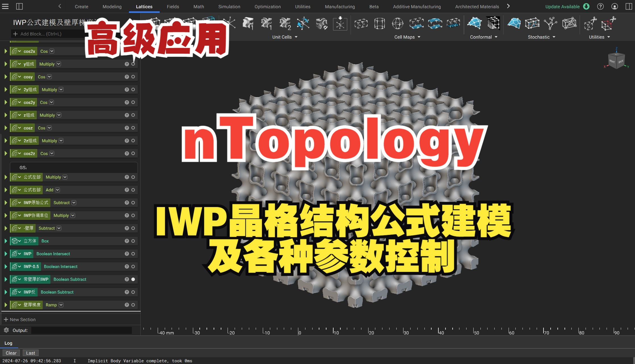The width and height of the screenshot is (635, 364).
Task: Open the Conformal dropdown
Action: point(484,37)
